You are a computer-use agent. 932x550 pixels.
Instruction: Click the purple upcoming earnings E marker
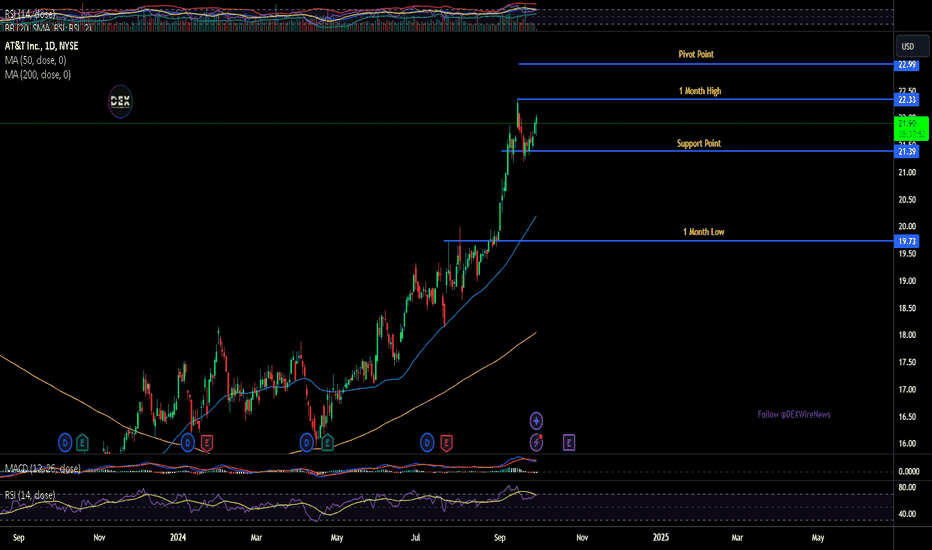(569, 442)
